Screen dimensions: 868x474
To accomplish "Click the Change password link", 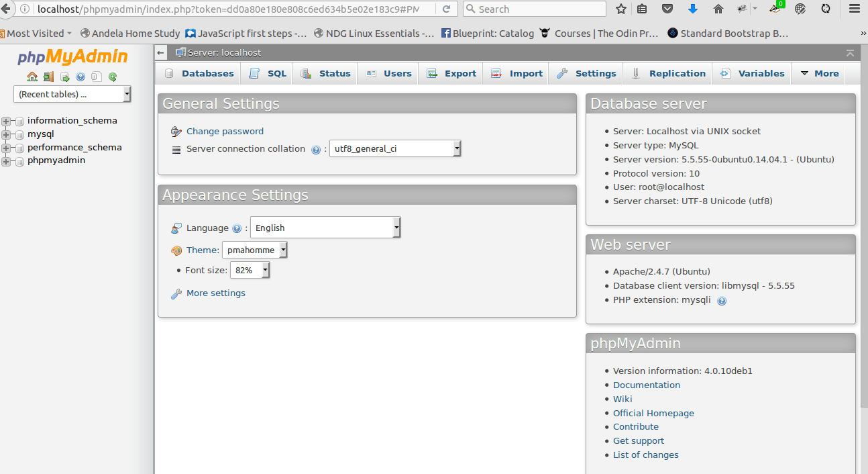I will coord(225,132).
